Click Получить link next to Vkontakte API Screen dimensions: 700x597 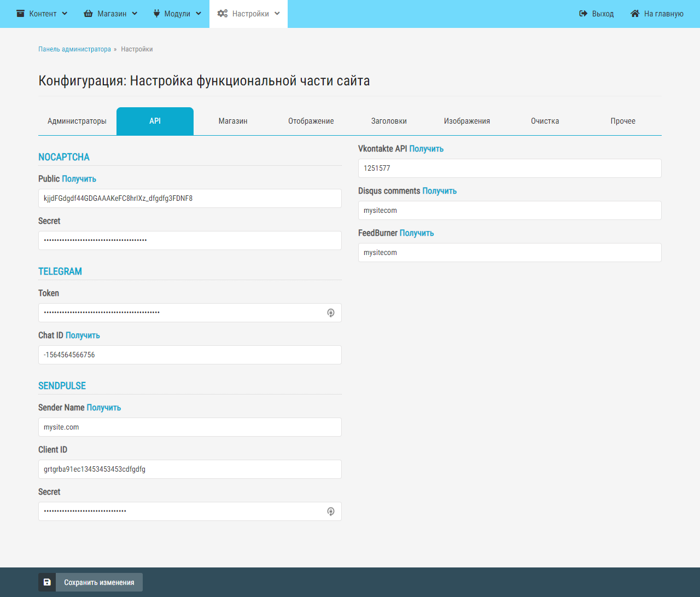pos(427,149)
